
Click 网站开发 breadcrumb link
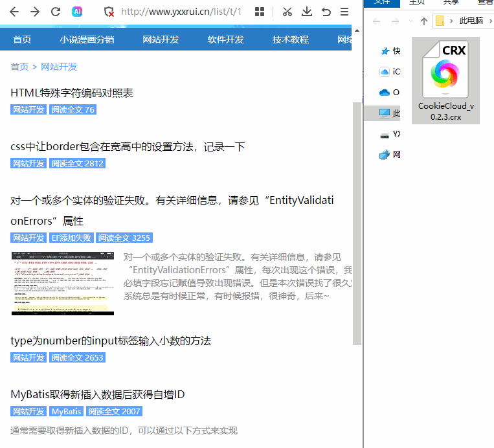click(x=59, y=67)
